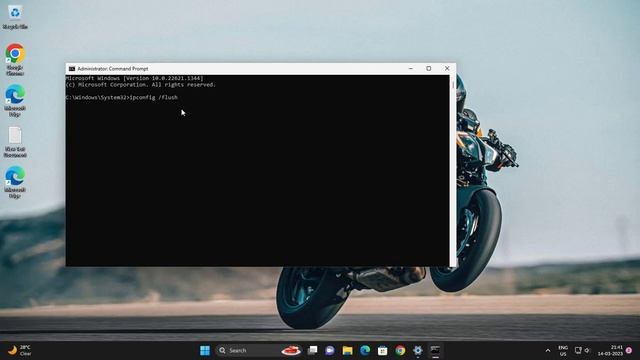The image size is (640, 360).
Task: Click the Microsoft Windows version line
Action: (x=134, y=78)
